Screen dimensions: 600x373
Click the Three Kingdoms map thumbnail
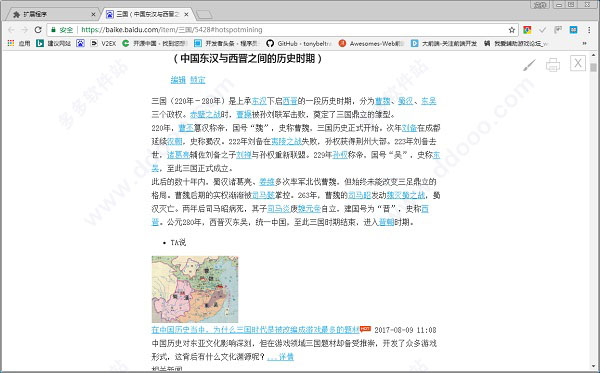pos(195,289)
